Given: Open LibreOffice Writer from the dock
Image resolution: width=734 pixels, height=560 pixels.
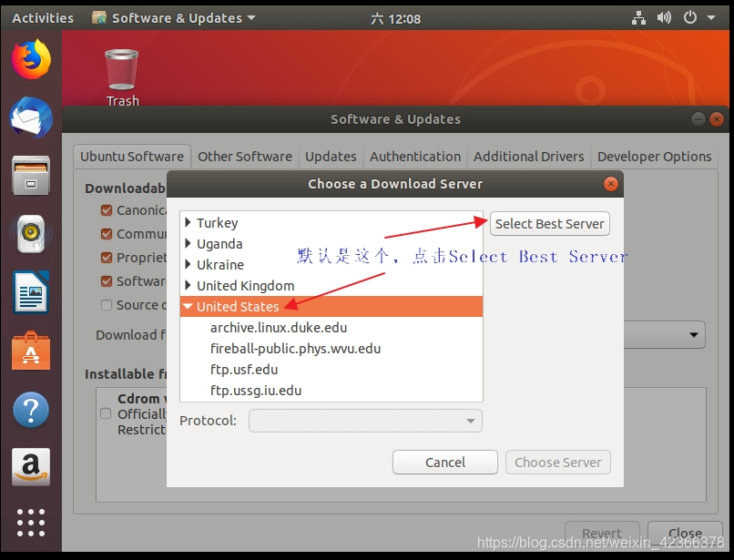Looking at the screenshot, I should coord(31,292).
